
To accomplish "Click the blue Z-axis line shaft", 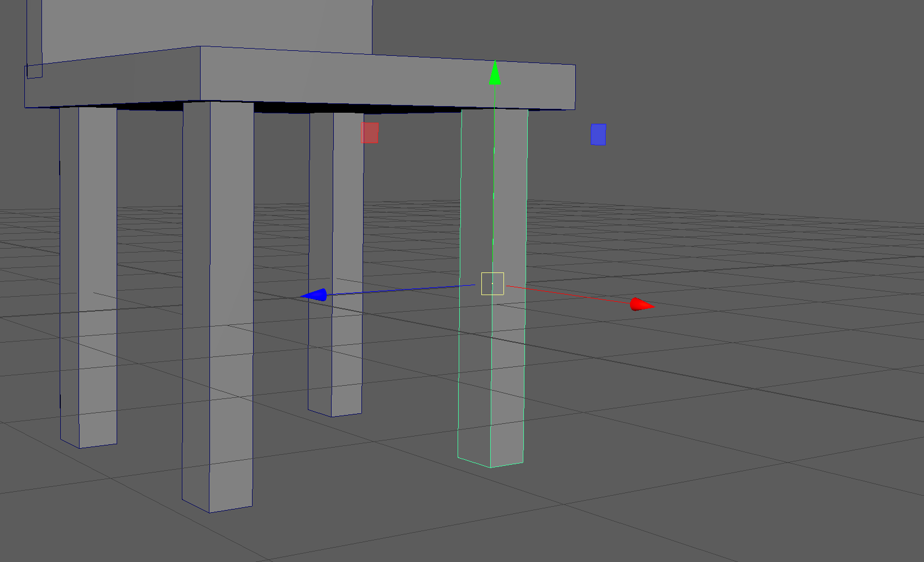I will pyautogui.click(x=398, y=291).
